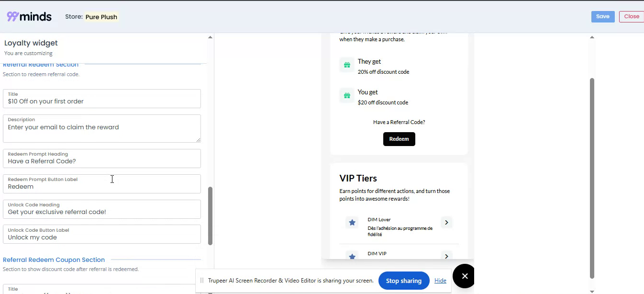
Task: Click the Redeem Prompt Button Label field
Action: tap(102, 184)
